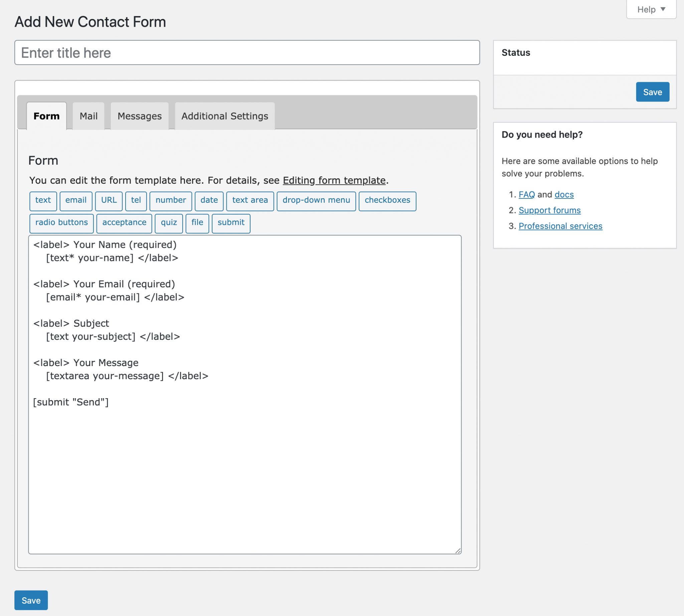Click the form title input field
This screenshot has height=616, width=684.
(247, 53)
